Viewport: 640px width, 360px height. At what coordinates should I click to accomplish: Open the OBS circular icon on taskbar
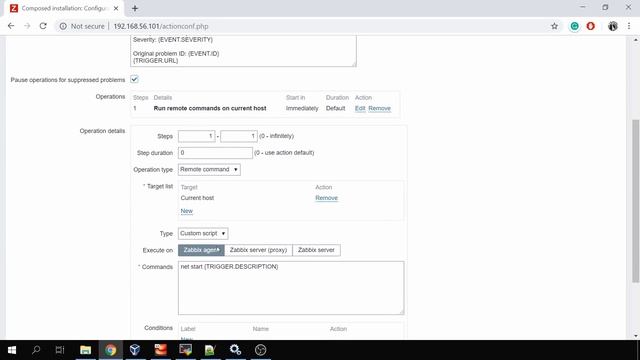point(260,350)
